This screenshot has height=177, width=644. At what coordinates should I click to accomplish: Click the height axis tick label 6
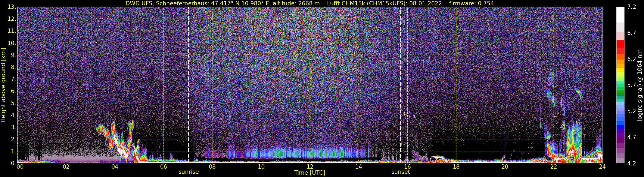(13, 91)
